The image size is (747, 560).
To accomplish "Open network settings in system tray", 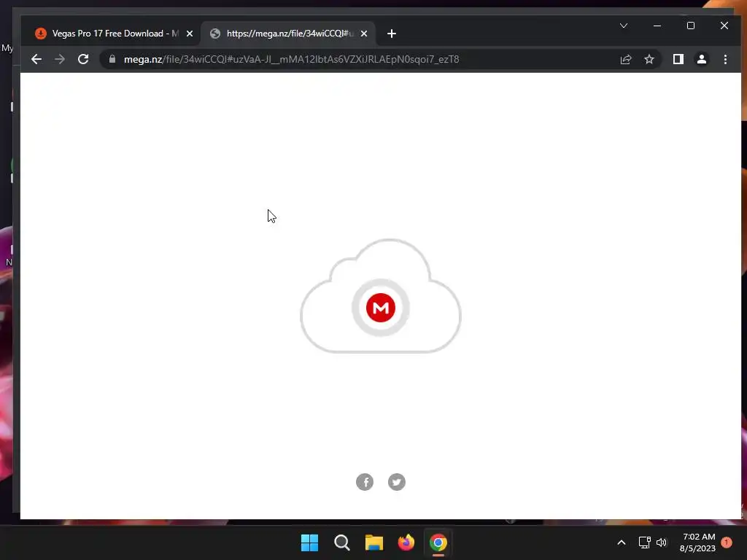I will pos(644,542).
